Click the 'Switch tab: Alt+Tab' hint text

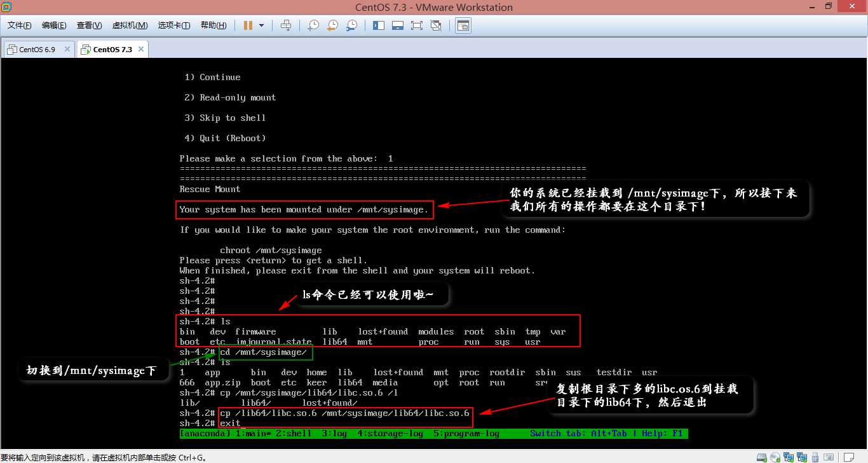579,434
